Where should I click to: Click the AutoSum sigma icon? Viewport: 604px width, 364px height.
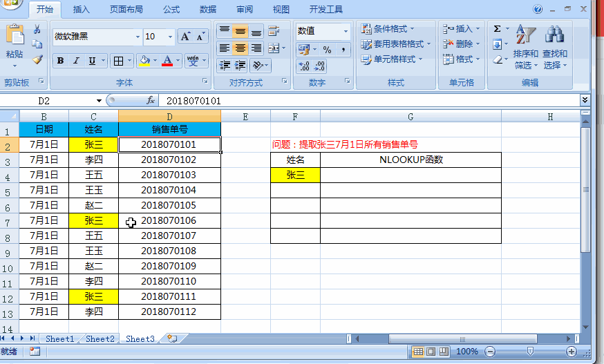click(498, 29)
